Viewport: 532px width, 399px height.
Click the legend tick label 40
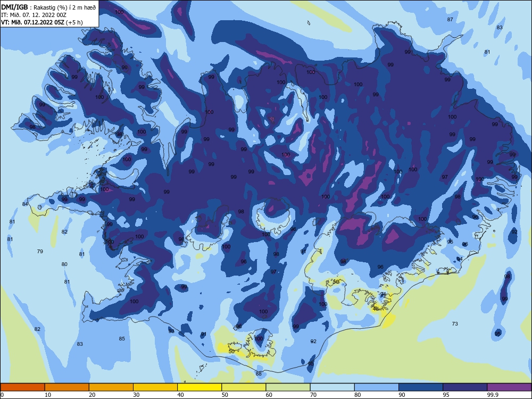(x=180, y=395)
